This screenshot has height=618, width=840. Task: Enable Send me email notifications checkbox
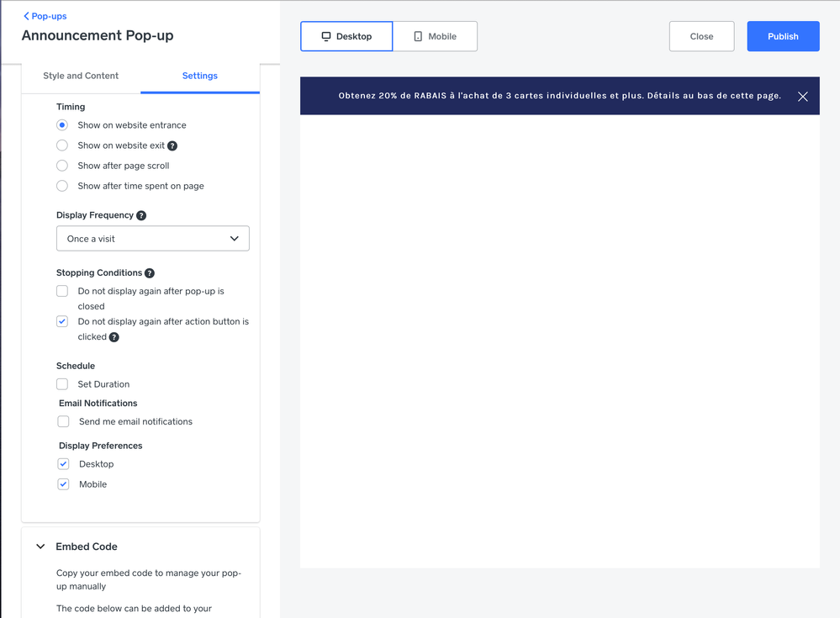pyautogui.click(x=63, y=421)
